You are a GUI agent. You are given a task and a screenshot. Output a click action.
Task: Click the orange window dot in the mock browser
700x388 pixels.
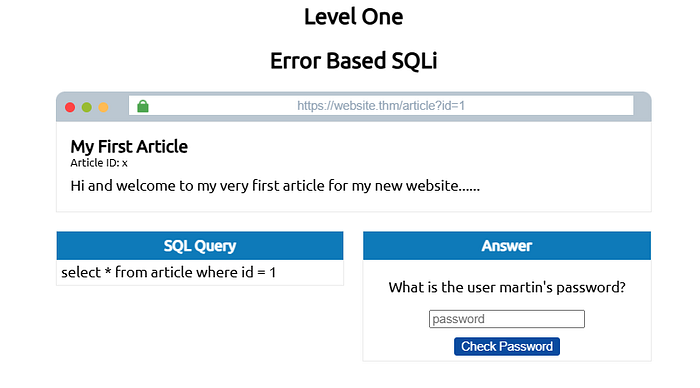point(103,107)
